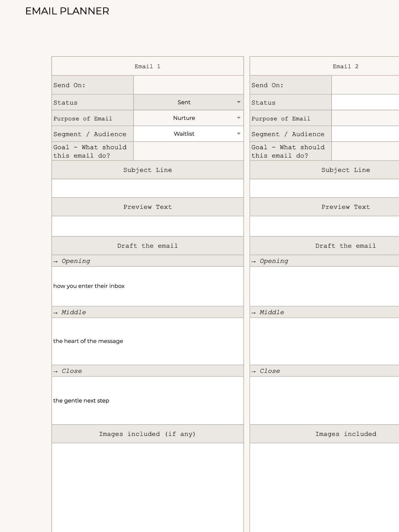The image size is (399, 532).
Task: Select the Email 1 Preview Text field
Action: (148, 226)
